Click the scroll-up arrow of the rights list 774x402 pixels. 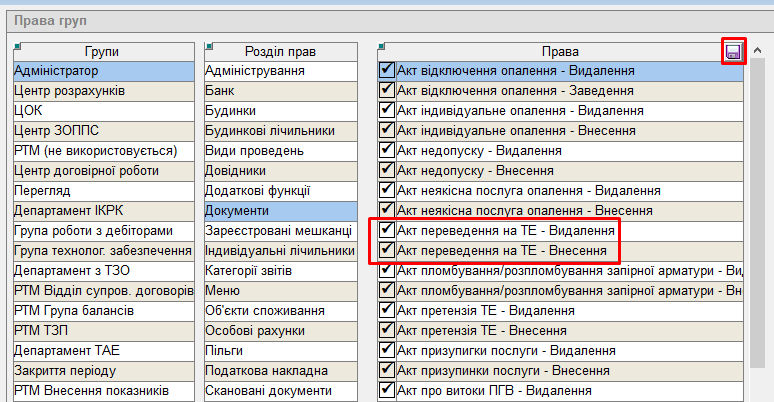(x=759, y=51)
